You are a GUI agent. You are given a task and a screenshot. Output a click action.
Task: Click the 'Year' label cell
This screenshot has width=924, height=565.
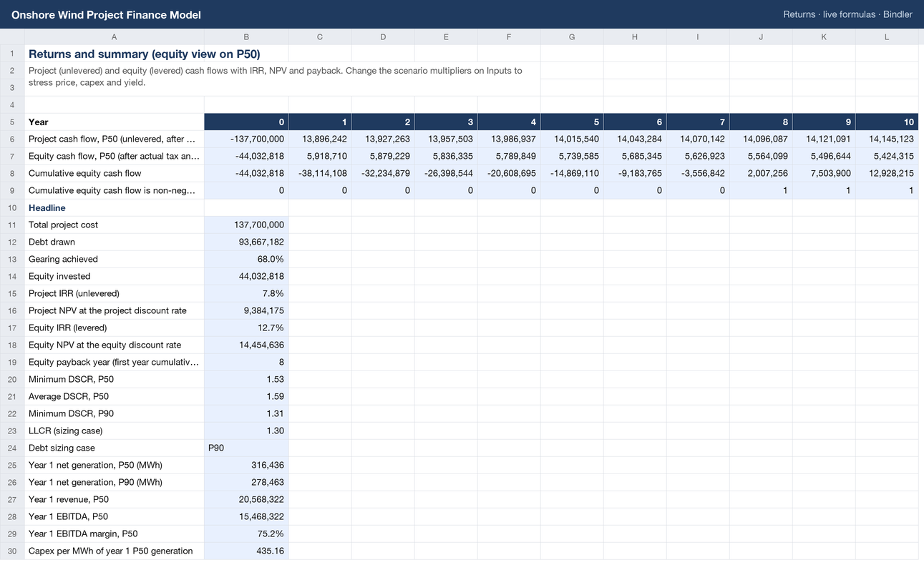[115, 122]
